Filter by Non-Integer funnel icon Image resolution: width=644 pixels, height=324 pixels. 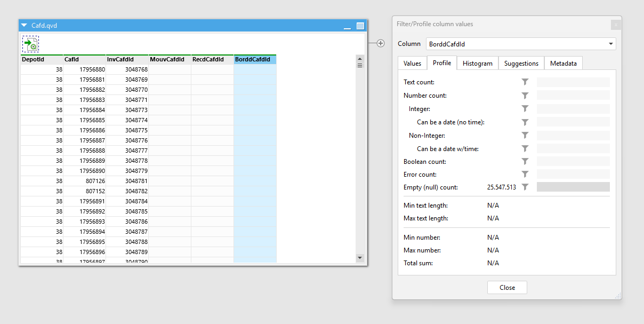click(x=525, y=136)
